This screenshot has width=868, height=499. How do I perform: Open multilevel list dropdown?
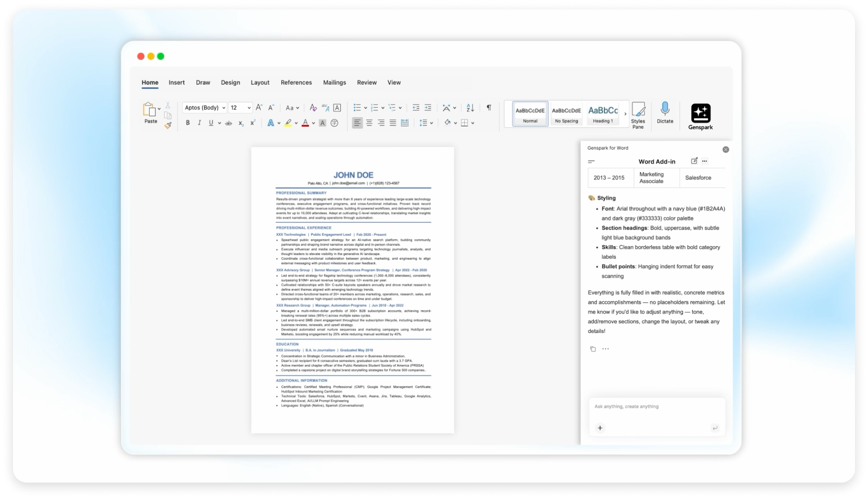(400, 108)
